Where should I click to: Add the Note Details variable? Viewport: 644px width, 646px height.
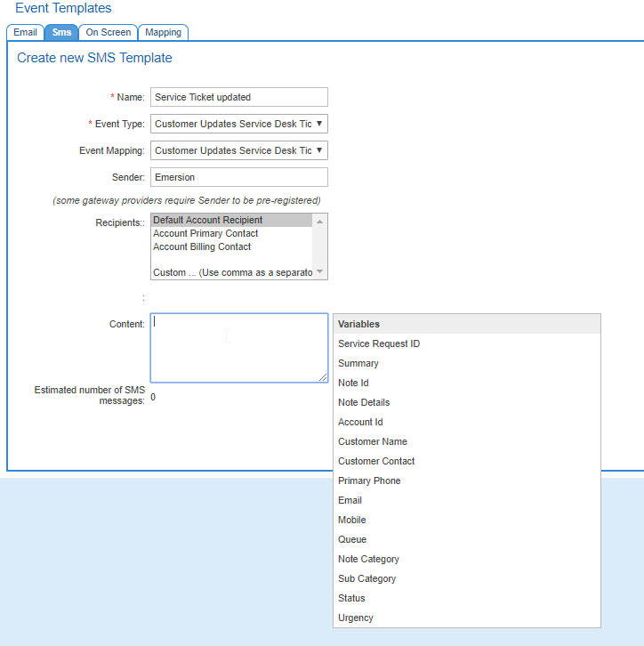coord(364,402)
